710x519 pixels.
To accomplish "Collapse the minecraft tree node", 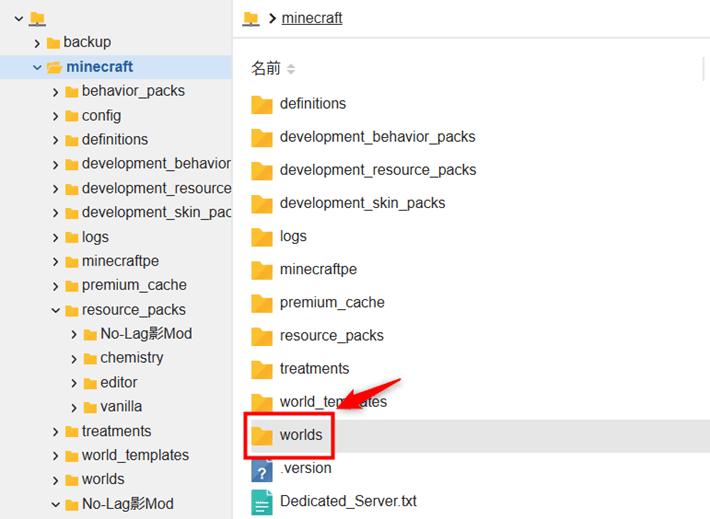I will tap(38, 67).
